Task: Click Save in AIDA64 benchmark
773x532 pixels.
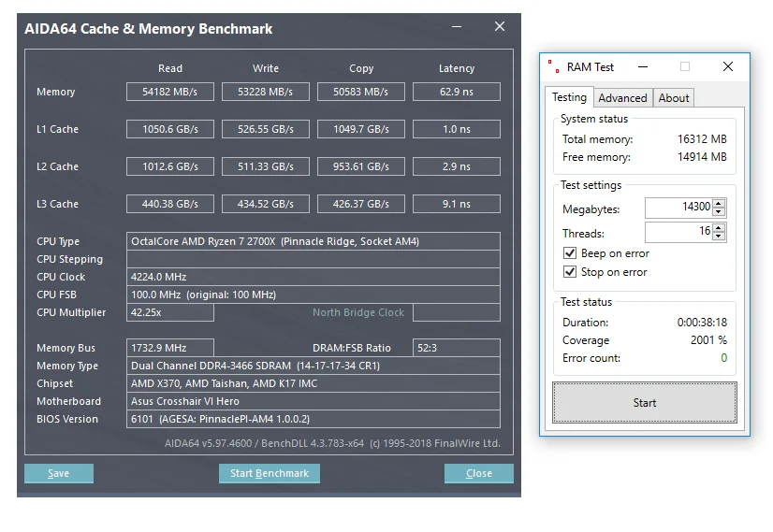Action: point(59,473)
